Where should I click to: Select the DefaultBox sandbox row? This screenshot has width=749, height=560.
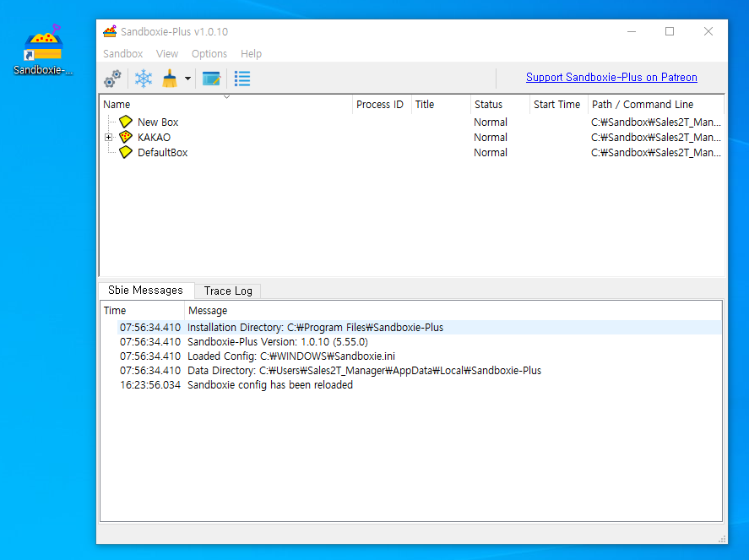412,152
